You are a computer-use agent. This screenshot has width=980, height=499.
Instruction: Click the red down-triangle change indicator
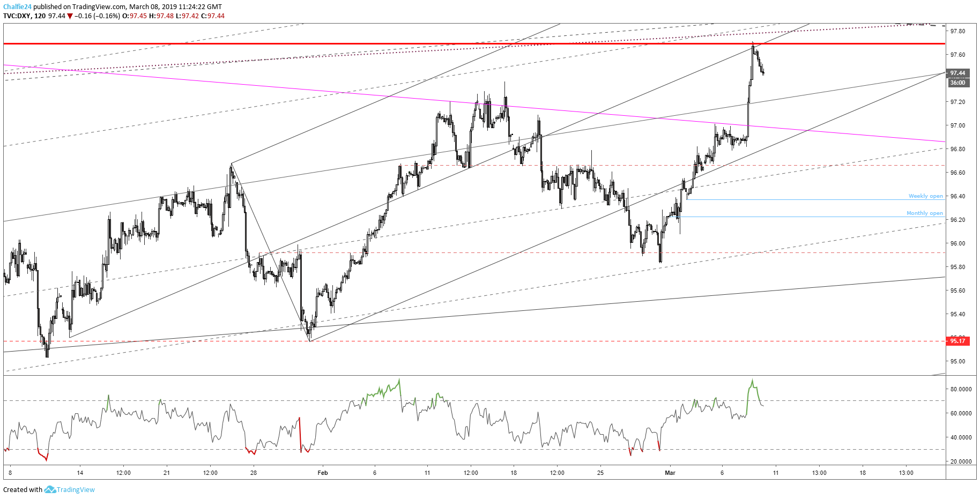[x=70, y=16]
